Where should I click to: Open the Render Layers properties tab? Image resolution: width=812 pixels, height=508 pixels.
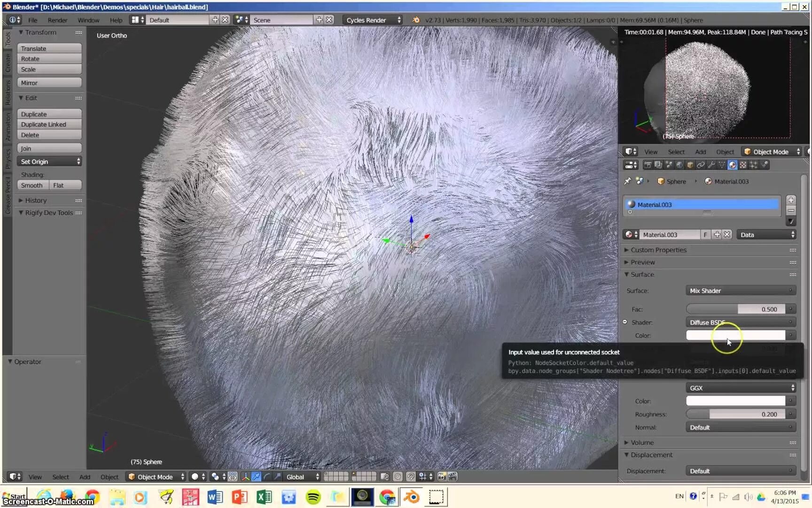(x=658, y=165)
